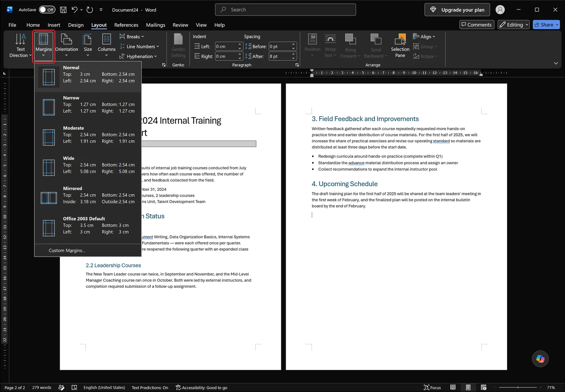
Task: Click the zoom slider
Action: pos(518,388)
